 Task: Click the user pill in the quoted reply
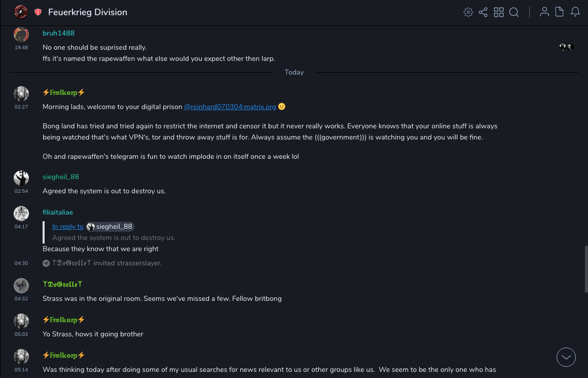[x=110, y=227]
